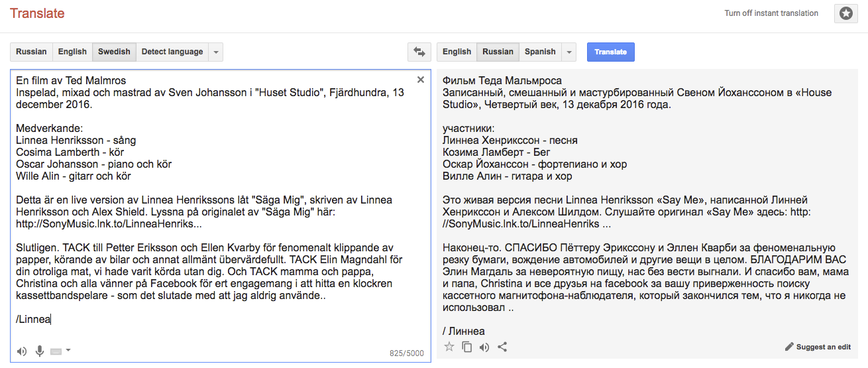Select English as source language
The height and width of the screenshot is (368, 868).
click(72, 52)
